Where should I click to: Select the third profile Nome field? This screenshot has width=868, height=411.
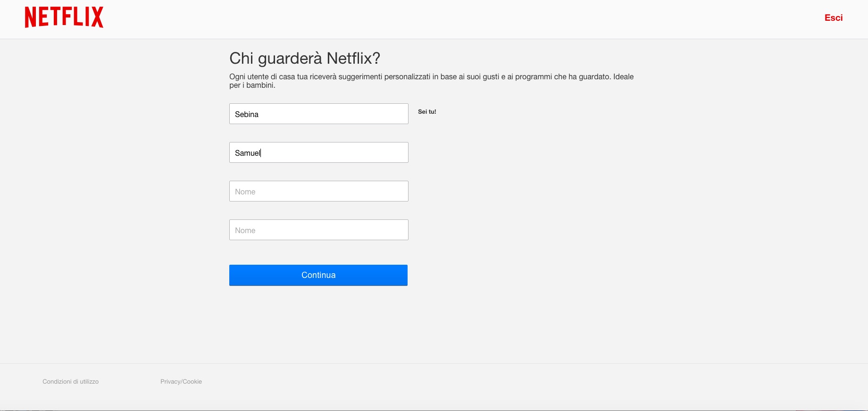click(x=318, y=191)
